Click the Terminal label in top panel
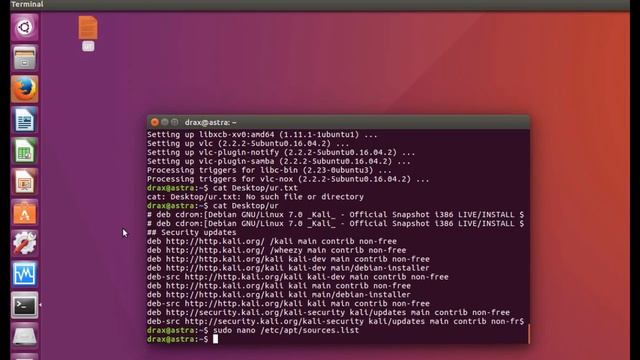Screen dimensions: 640x360 [x=27, y=4]
